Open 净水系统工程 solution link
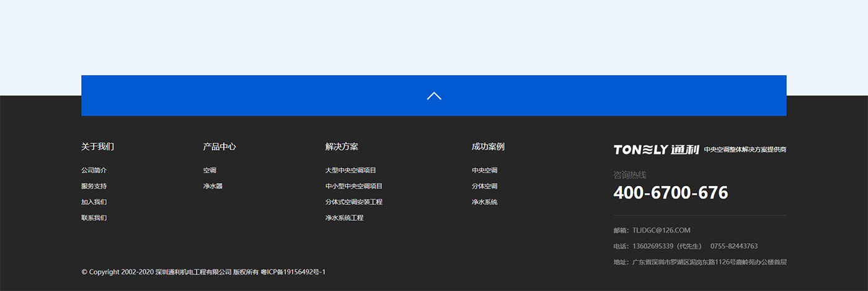This screenshot has height=291, width=868. pyautogui.click(x=344, y=218)
